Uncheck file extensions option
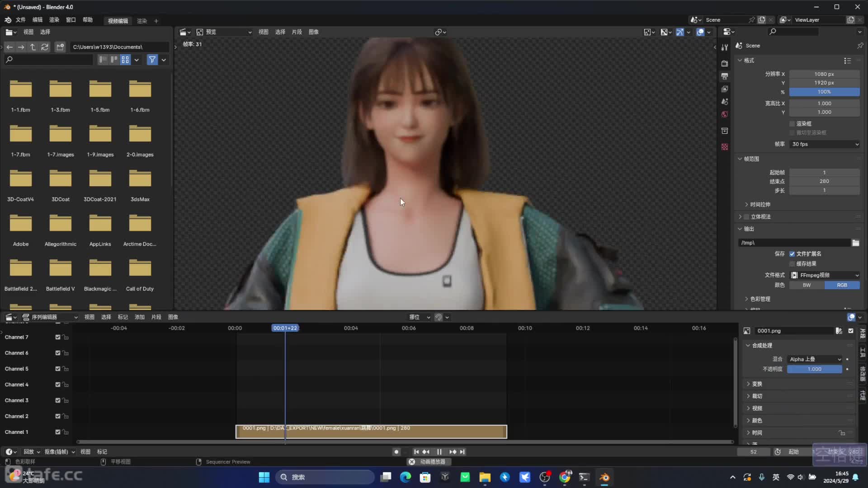This screenshot has height=488, width=868. (792, 254)
